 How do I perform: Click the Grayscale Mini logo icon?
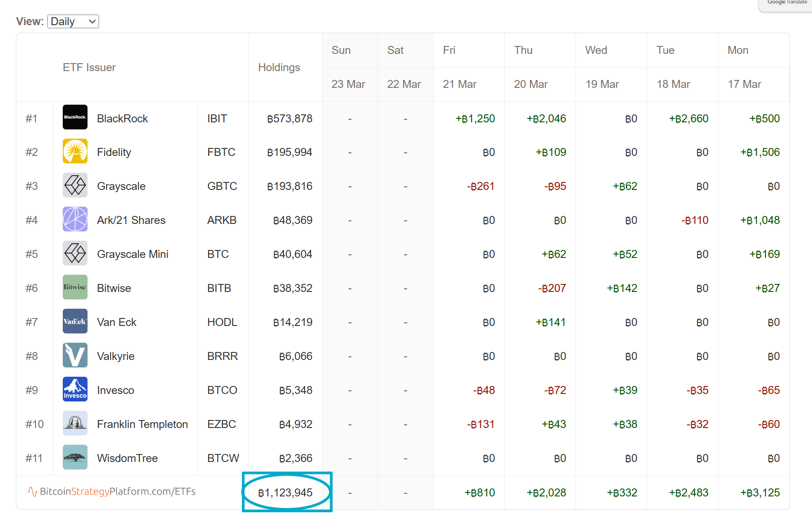75,254
